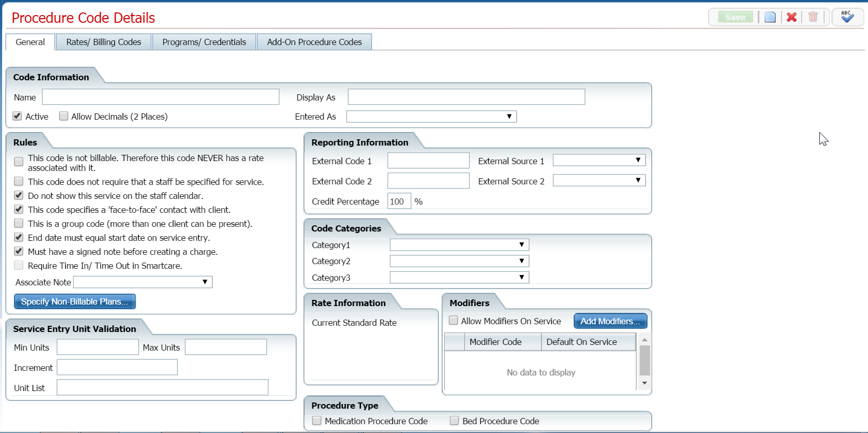Open the Add-On Procedure Codes tab
The image size is (868, 433).
coord(314,42)
